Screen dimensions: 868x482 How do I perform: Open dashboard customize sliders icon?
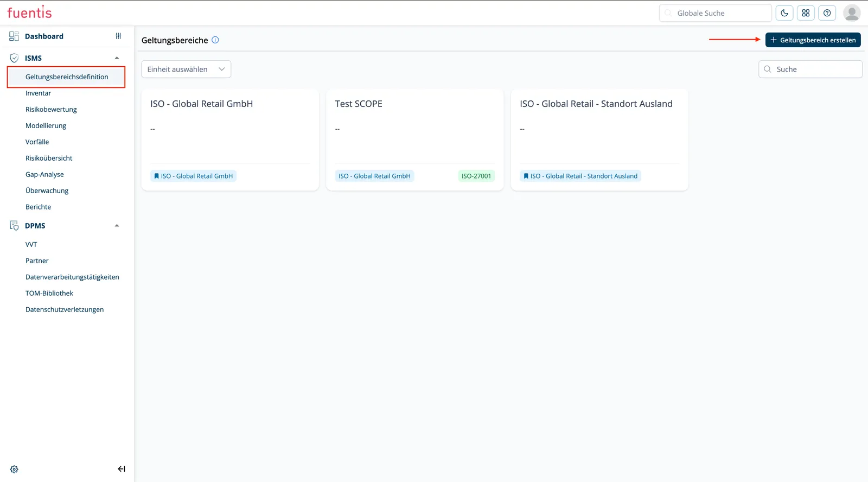tap(118, 36)
